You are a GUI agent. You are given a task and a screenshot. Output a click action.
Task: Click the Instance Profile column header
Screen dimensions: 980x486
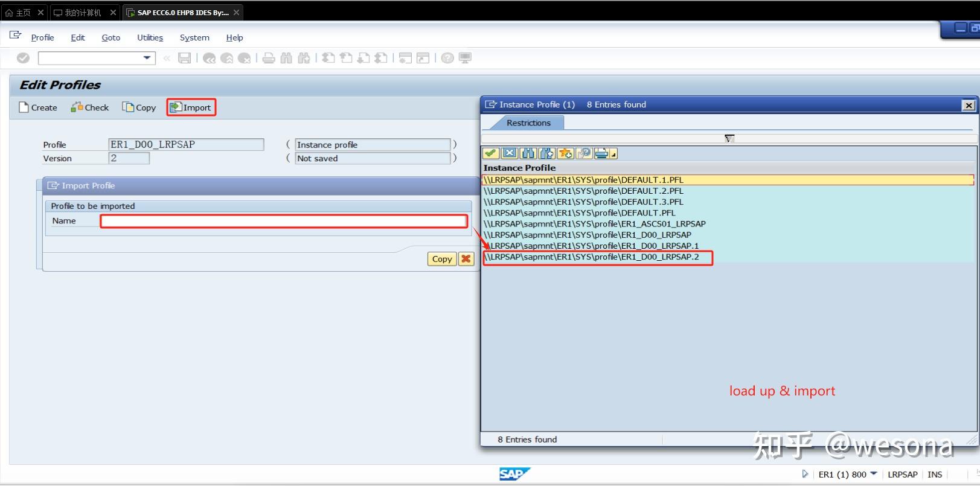(519, 168)
